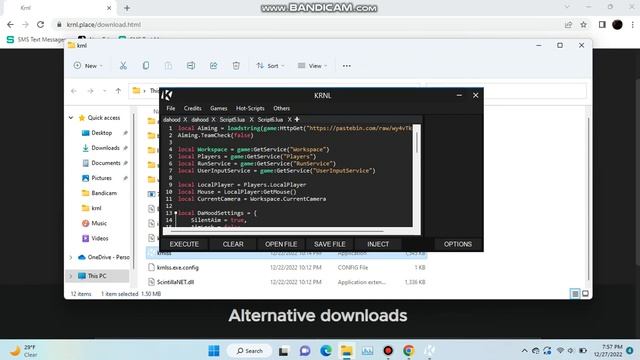Collapse the Quick access tree node
This screenshot has width=640, height=360.
click(71, 118)
